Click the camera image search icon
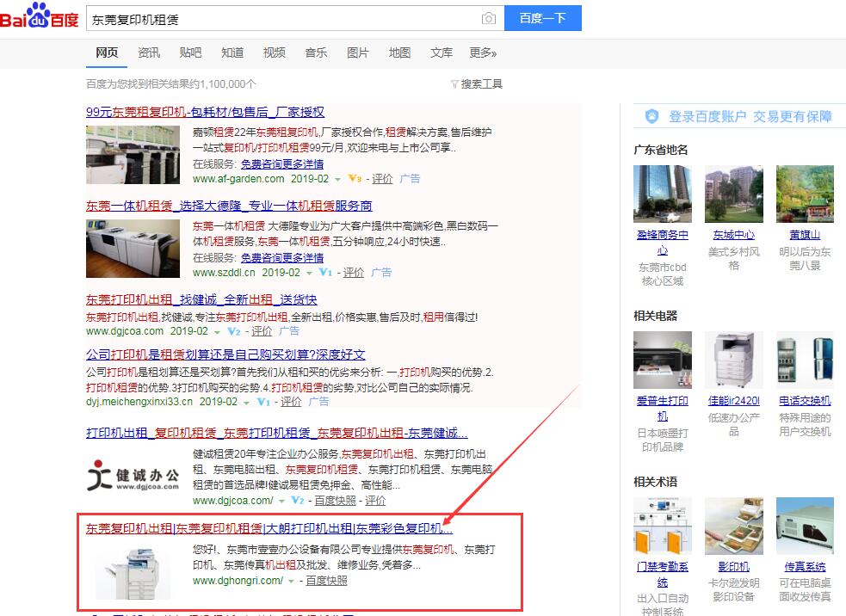The width and height of the screenshot is (846, 616). (x=488, y=18)
